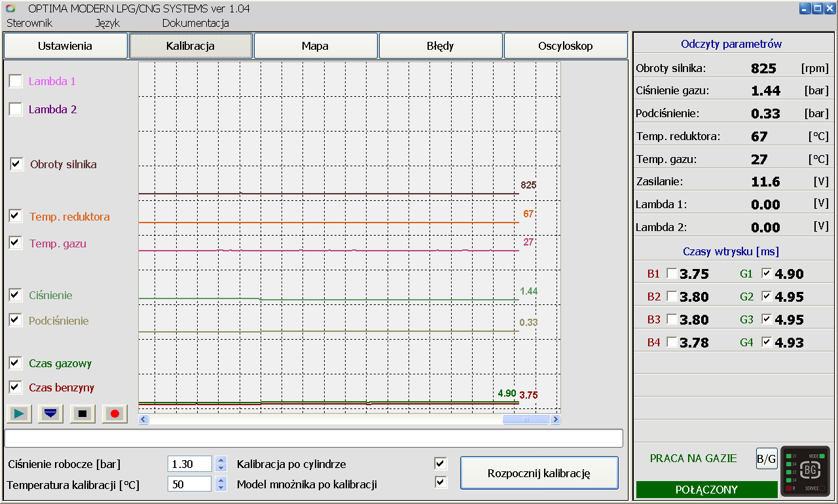Open the Błędy tab
This screenshot has height=504, width=838.
pyautogui.click(x=440, y=46)
